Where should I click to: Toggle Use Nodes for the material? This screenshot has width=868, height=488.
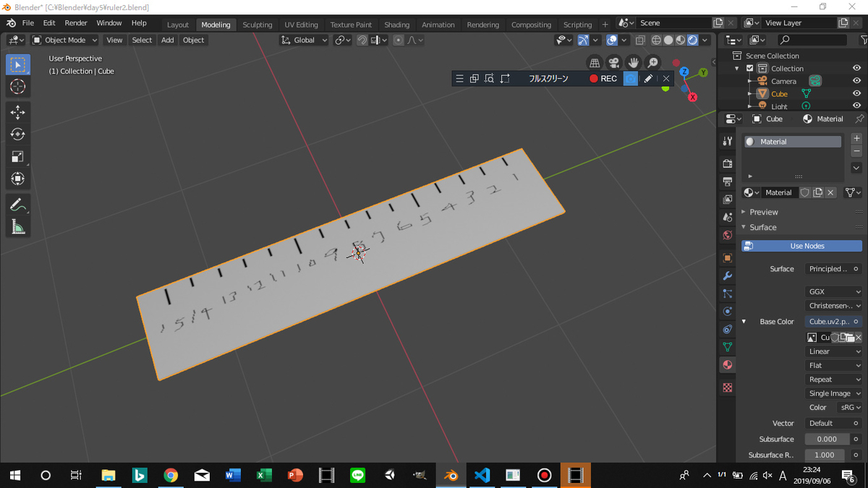coord(801,246)
